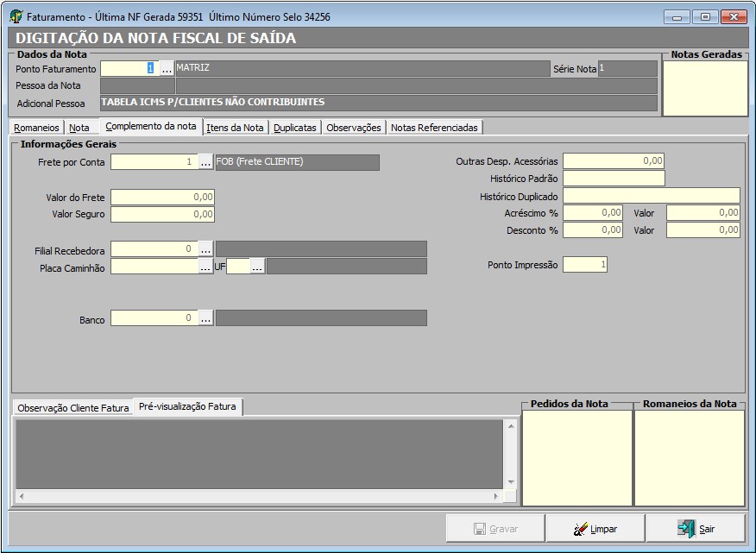Click the Ponto Impressão field

click(x=584, y=265)
